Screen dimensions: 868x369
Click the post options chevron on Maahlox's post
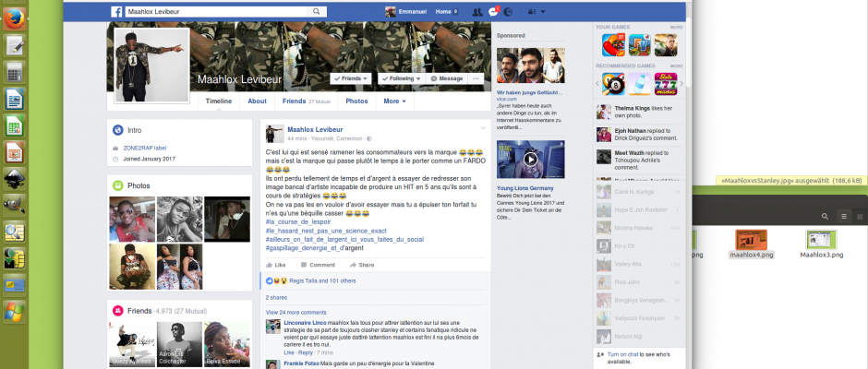(482, 126)
